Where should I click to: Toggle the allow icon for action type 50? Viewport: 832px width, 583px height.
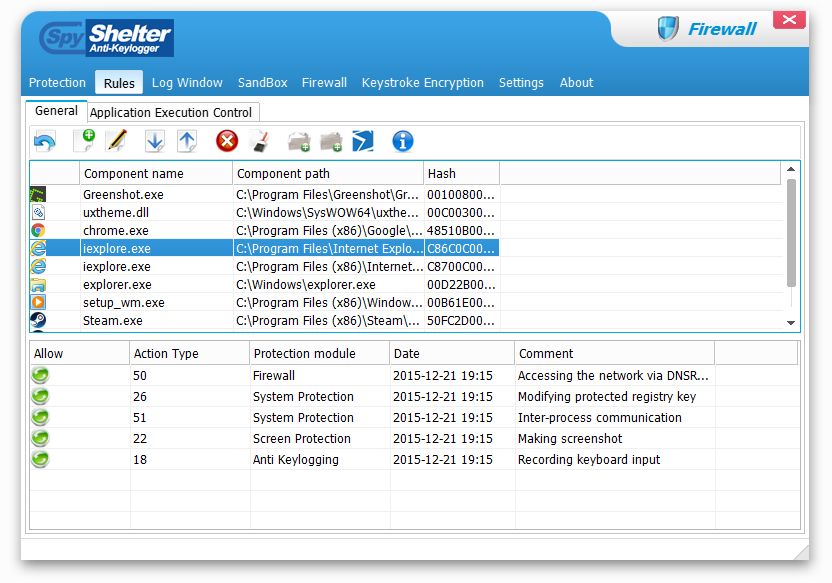click(x=40, y=375)
